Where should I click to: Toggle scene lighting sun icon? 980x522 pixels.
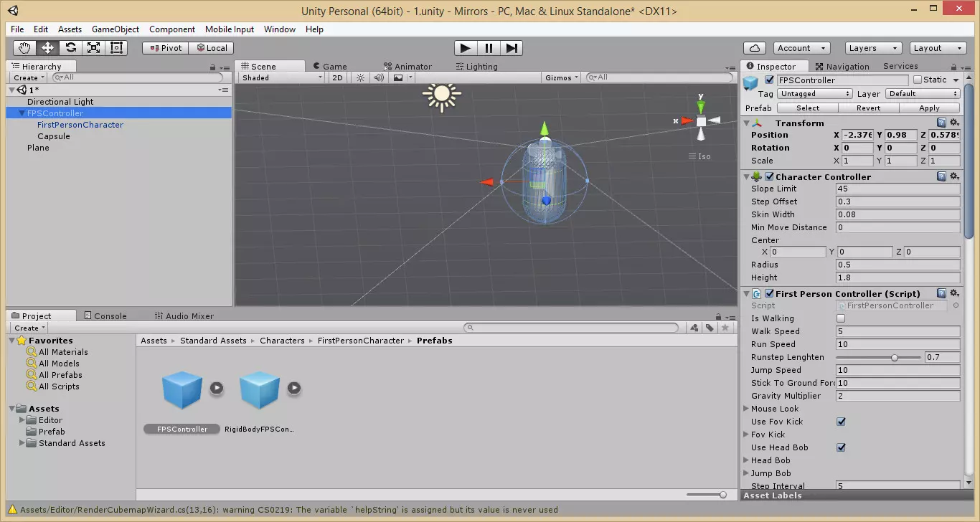[361, 77]
